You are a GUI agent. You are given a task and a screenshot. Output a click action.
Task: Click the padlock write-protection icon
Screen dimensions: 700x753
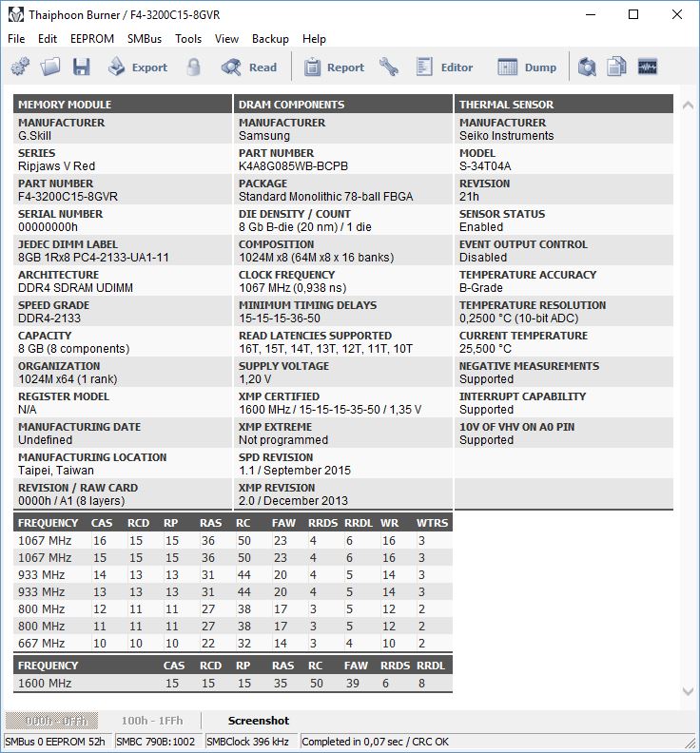tap(193, 68)
